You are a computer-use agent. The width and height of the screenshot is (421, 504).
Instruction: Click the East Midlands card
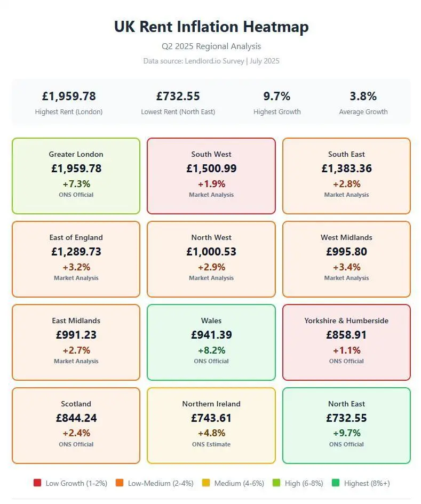pos(76,342)
